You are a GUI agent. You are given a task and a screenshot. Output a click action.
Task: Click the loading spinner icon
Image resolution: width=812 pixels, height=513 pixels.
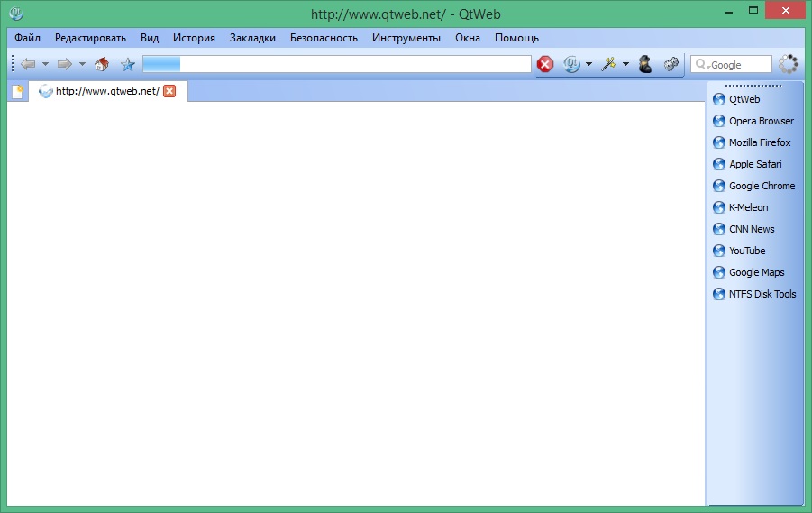pos(789,64)
